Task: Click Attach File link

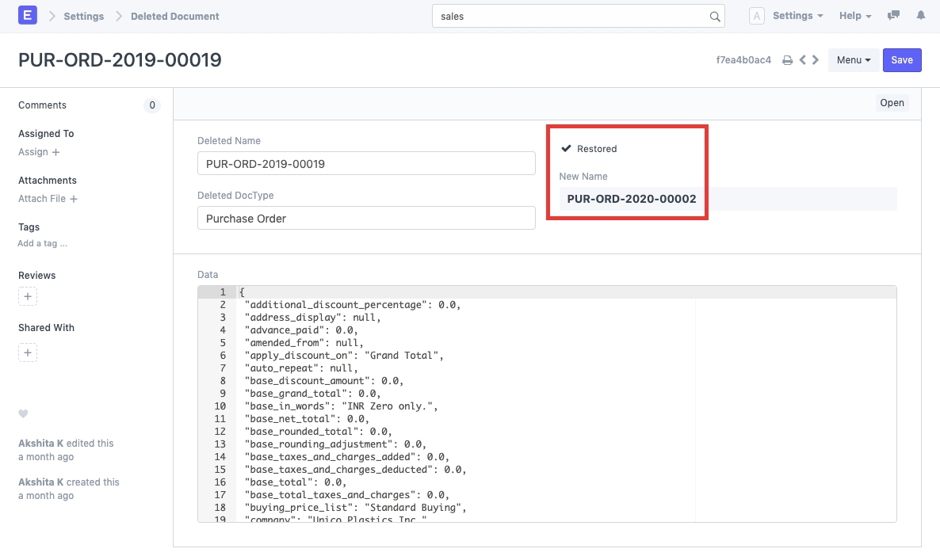Action: (x=48, y=199)
